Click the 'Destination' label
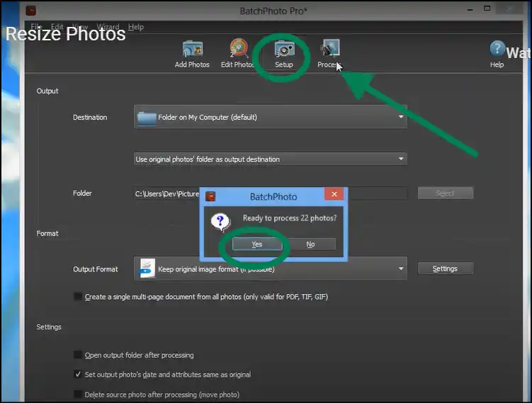Screen dimensions: 532x403 (90, 118)
